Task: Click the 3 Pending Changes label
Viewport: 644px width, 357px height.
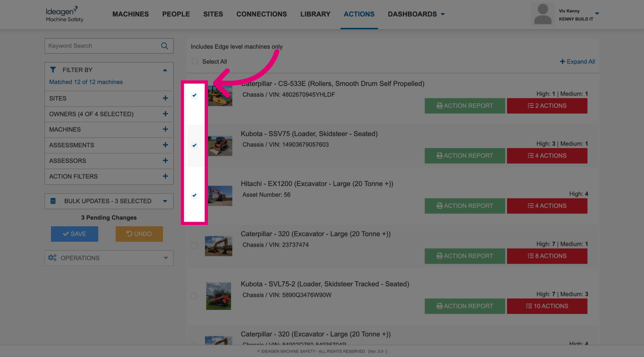Action: 109,217
